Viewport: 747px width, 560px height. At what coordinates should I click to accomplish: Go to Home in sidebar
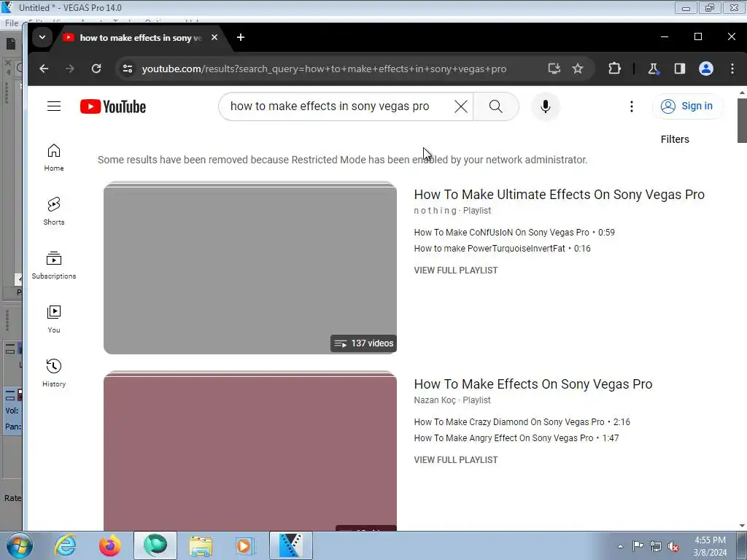54,157
